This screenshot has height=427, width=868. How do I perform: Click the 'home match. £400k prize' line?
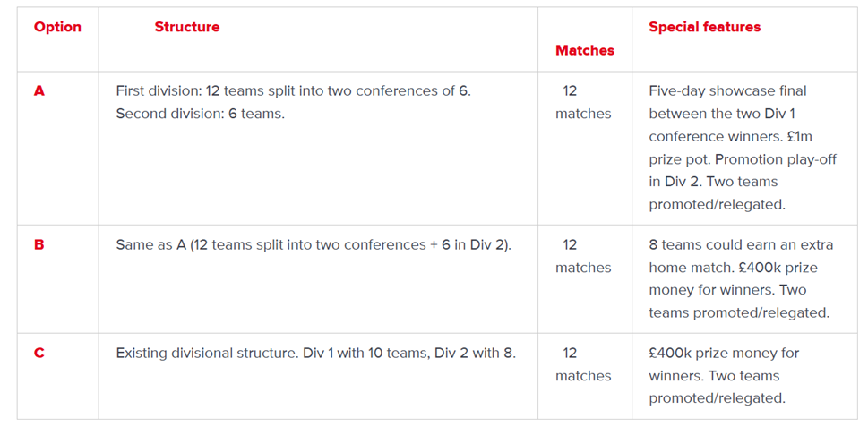point(733,268)
